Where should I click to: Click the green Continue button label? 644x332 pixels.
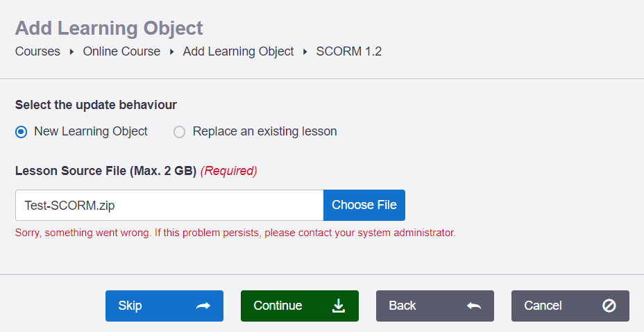pos(278,306)
